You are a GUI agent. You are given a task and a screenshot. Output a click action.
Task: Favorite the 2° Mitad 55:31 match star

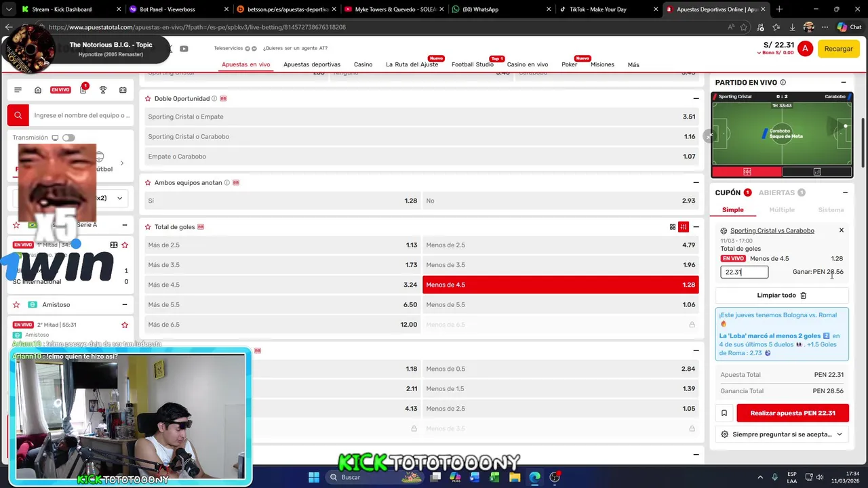(x=124, y=325)
